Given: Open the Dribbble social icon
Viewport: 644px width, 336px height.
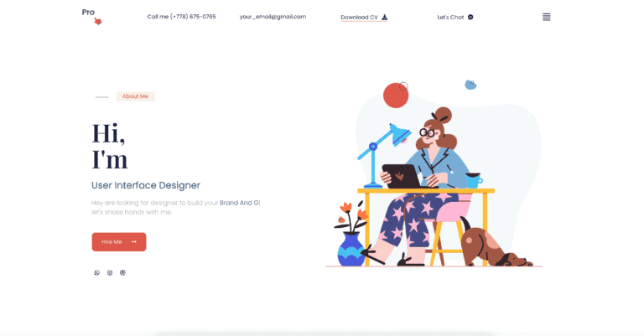Looking at the screenshot, I should coord(122,272).
